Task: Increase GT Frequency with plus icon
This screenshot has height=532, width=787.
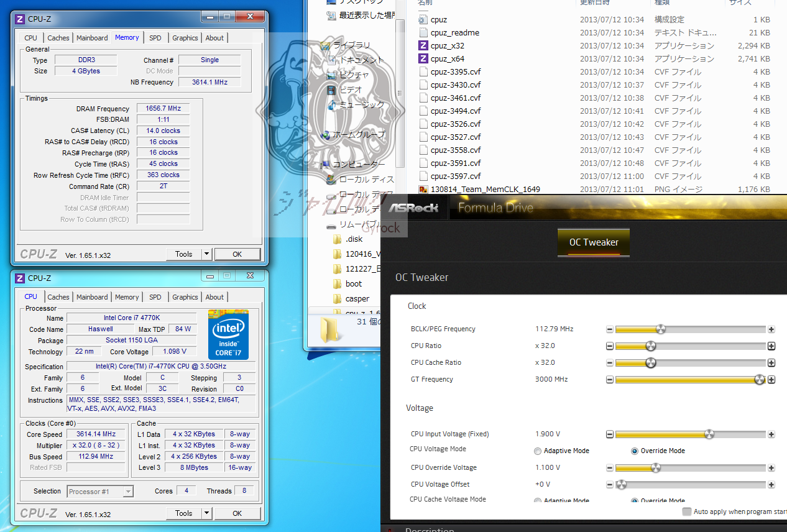Action: click(x=771, y=380)
